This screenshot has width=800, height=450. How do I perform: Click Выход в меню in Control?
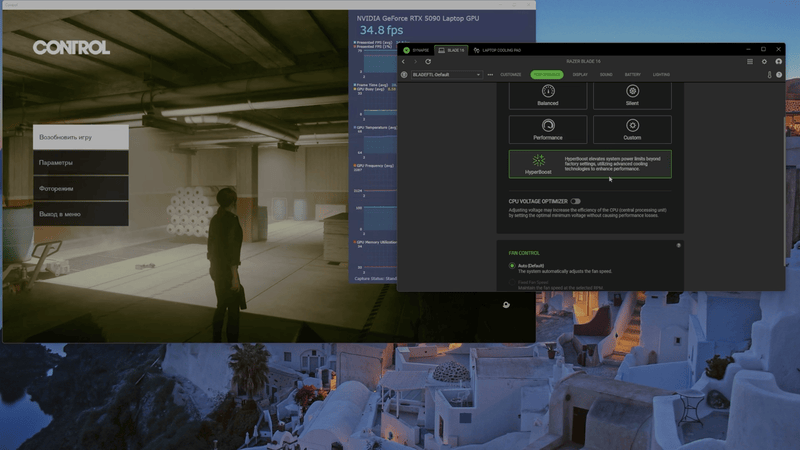coord(81,214)
